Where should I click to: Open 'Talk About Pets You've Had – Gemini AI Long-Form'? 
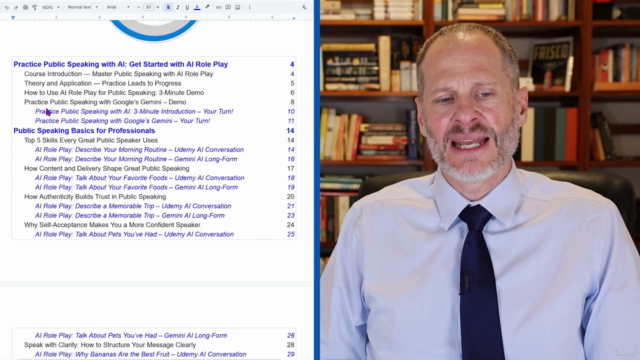131,336
